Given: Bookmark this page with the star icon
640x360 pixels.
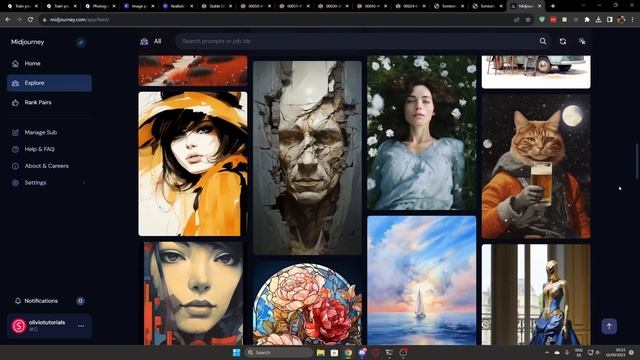Looking at the screenshot, I should coord(528,20).
